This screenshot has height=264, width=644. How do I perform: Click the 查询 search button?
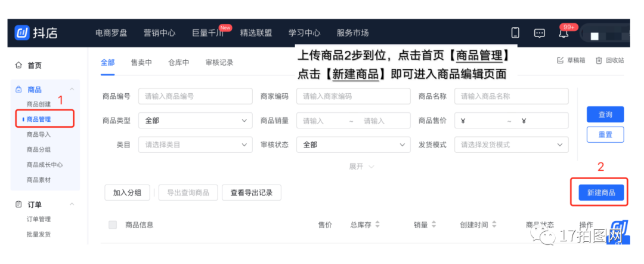click(x=605, y=114)
